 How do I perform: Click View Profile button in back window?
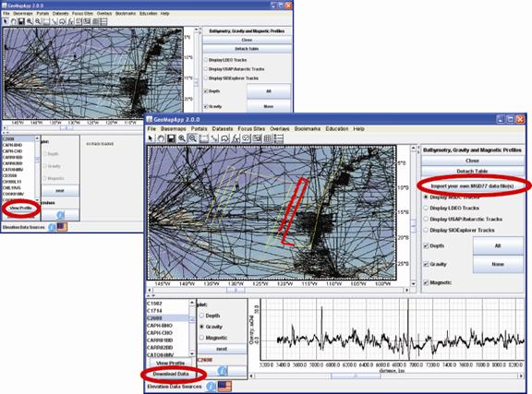(x=21, y=208)
